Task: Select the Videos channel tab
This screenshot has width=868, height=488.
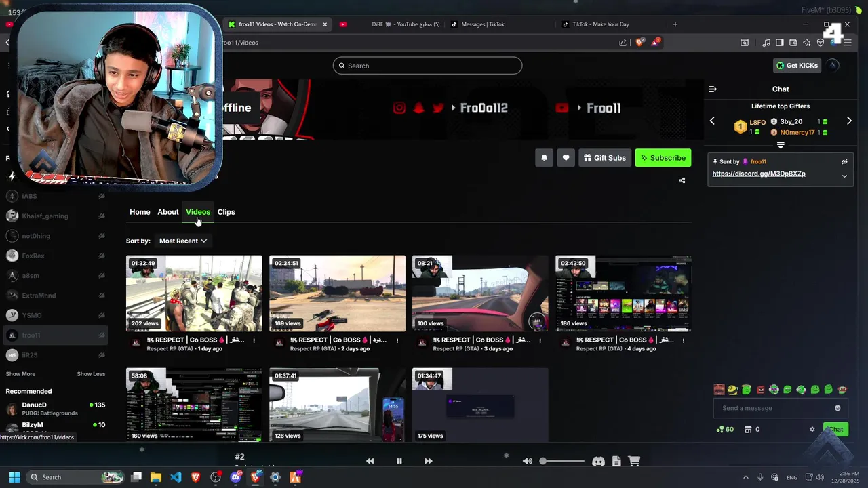Action: click(x=198, y=212)
